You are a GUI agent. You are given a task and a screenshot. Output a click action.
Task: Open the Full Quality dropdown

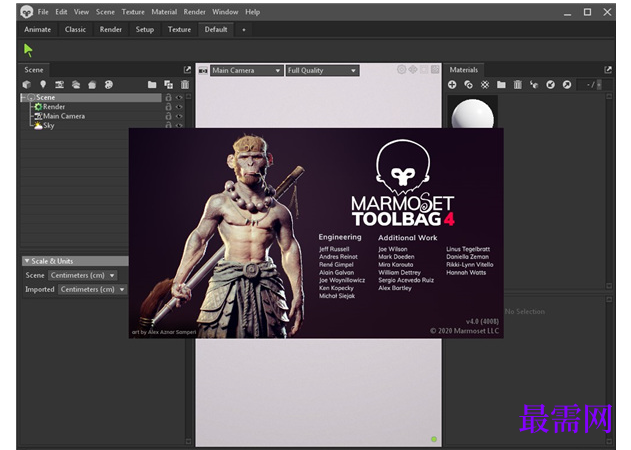click(x=322, y=70)
